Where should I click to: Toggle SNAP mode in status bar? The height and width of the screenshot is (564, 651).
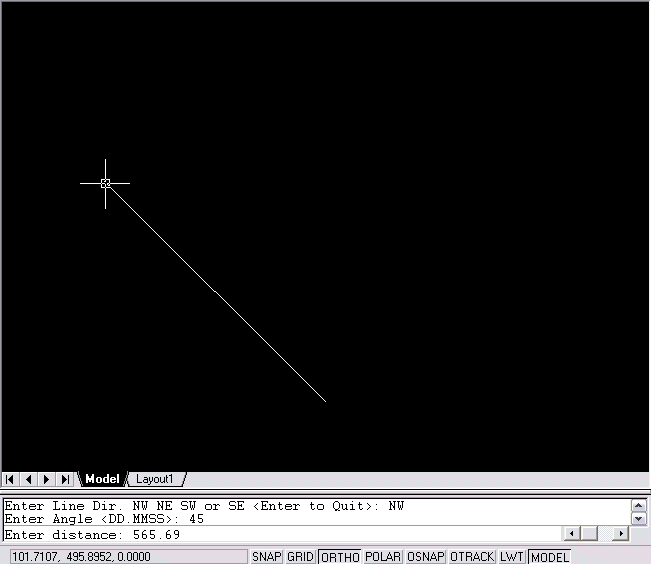pos(266,557)
